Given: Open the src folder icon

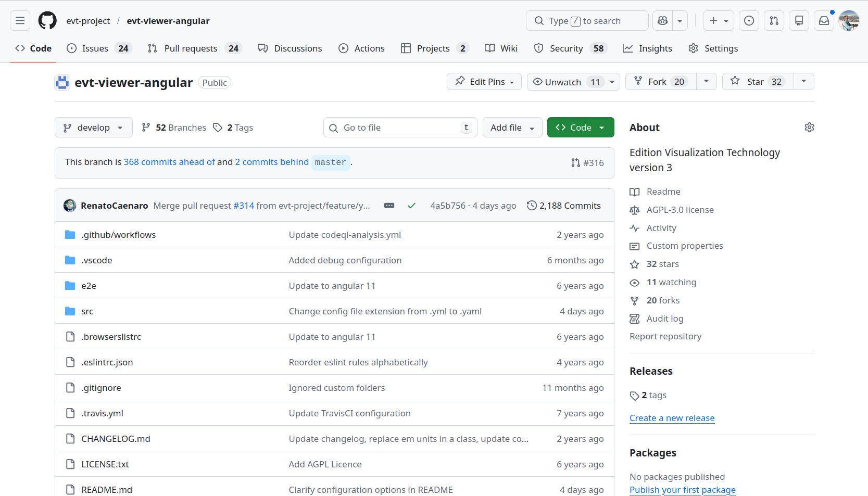Looking at the screenshot, I should click(70, 311).
